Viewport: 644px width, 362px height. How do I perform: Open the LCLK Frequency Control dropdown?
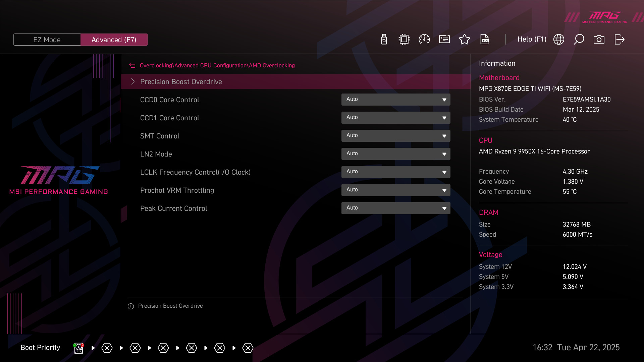pos(396,172)
